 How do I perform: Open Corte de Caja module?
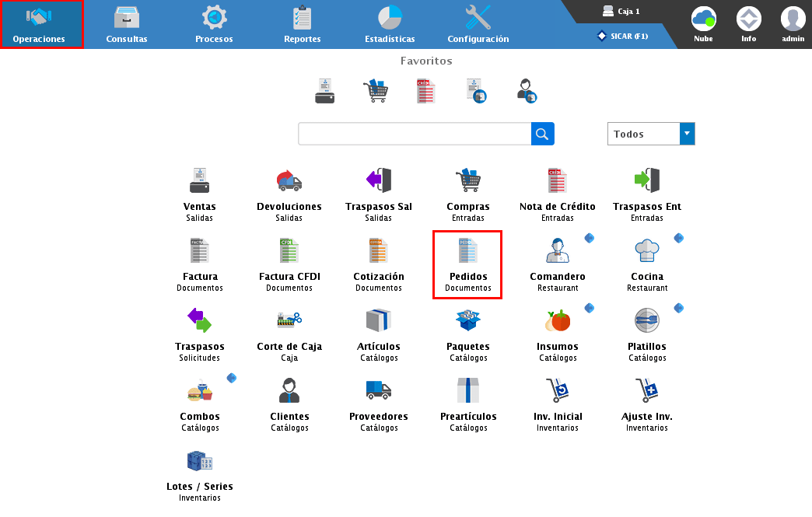[289, 321]
